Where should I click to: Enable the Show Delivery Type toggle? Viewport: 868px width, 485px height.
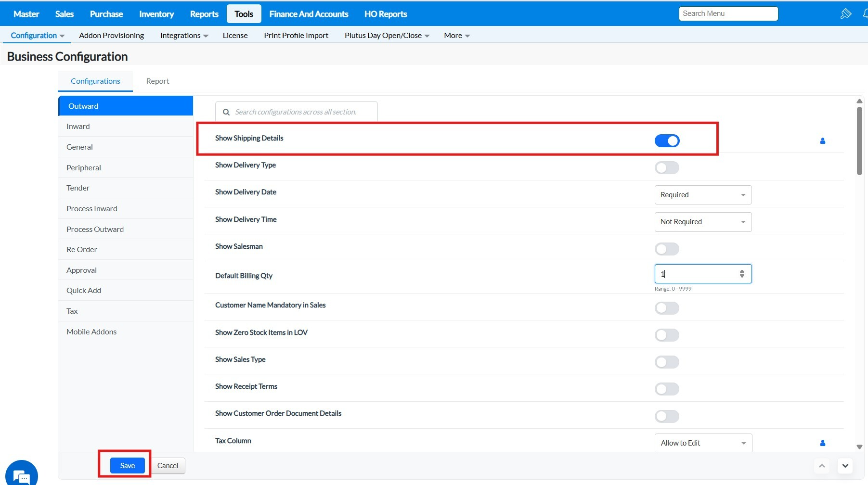coord(667,168)
